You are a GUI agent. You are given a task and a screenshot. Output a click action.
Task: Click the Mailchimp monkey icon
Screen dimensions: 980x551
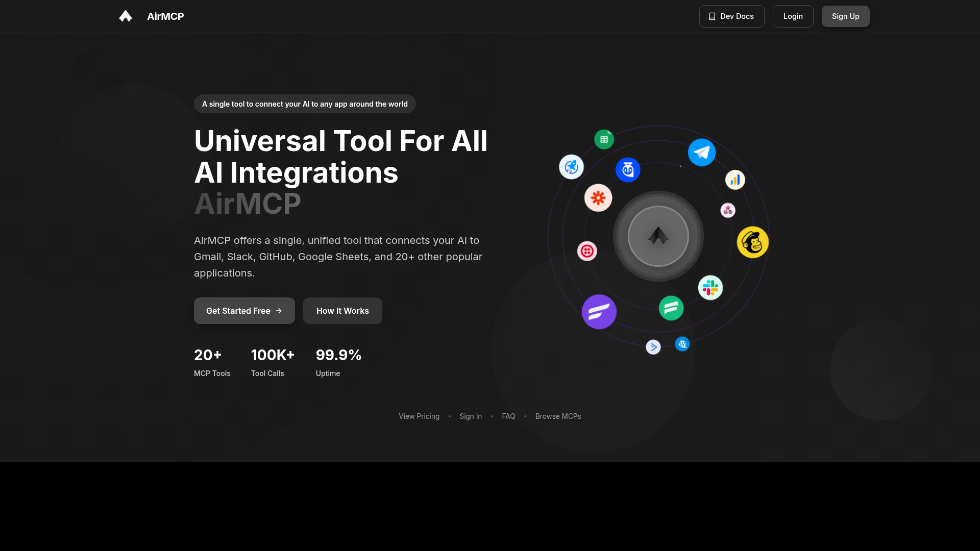tap(752, 242)
